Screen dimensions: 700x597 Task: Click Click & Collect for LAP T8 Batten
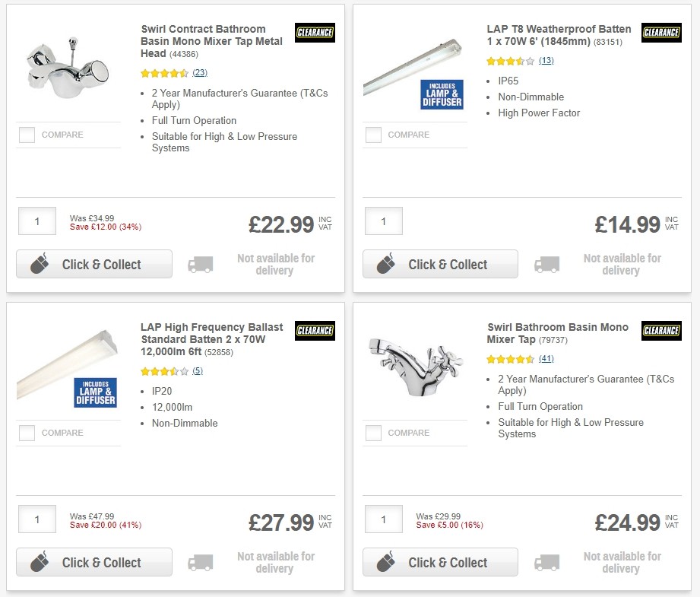440,264
